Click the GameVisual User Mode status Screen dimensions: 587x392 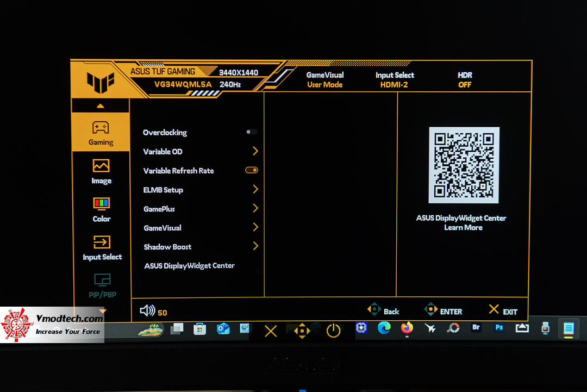click(325, 80)
